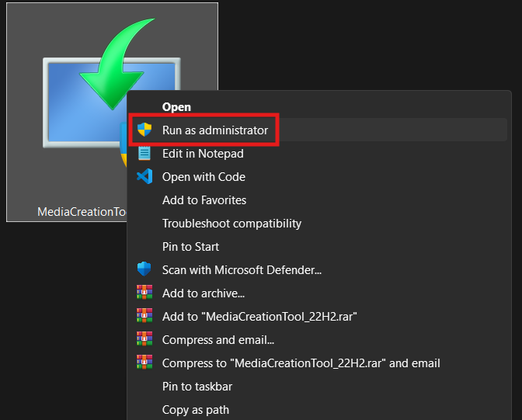The width and height of the screenshot is (522, 420).
Task: Select Scan with Microsoft Defender
Action: click(x=318, y=270)
